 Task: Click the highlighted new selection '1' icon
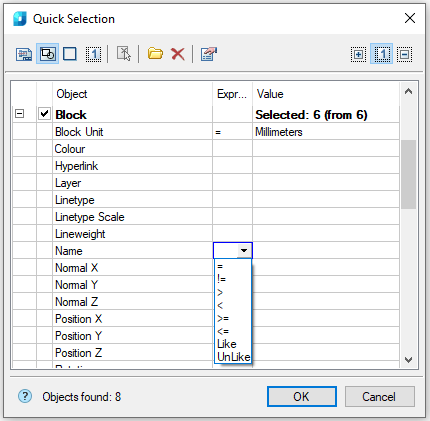(382, 54)
